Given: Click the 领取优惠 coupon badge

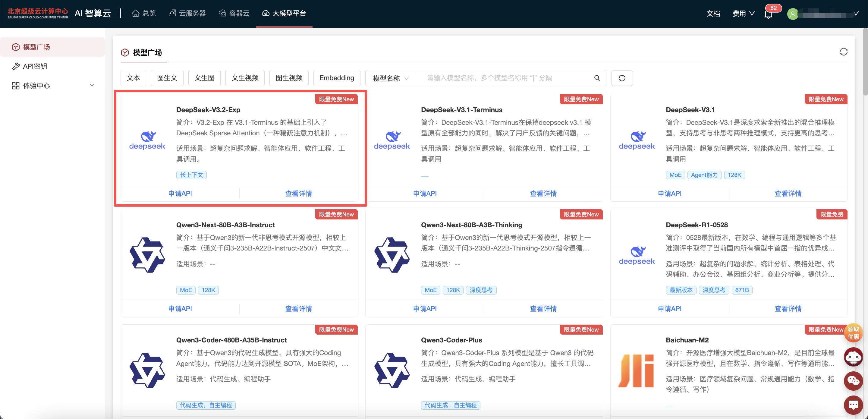Looking at the screenshot, I should [x=853, y=333].
